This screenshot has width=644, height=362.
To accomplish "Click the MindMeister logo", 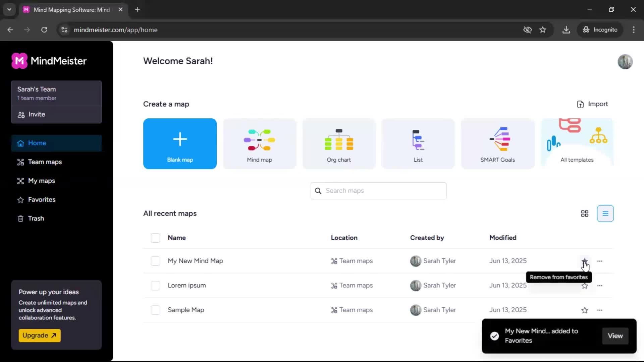I will coord(49,61).
